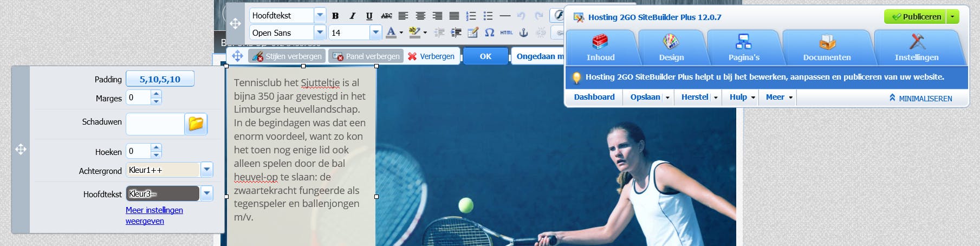Justify the text
Image resolution: width=980 pixels, height=246 pixels.
454,16
